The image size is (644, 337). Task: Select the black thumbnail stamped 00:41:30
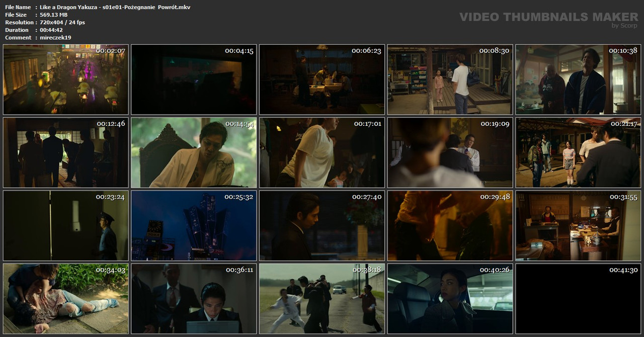[x=578, y=299]
